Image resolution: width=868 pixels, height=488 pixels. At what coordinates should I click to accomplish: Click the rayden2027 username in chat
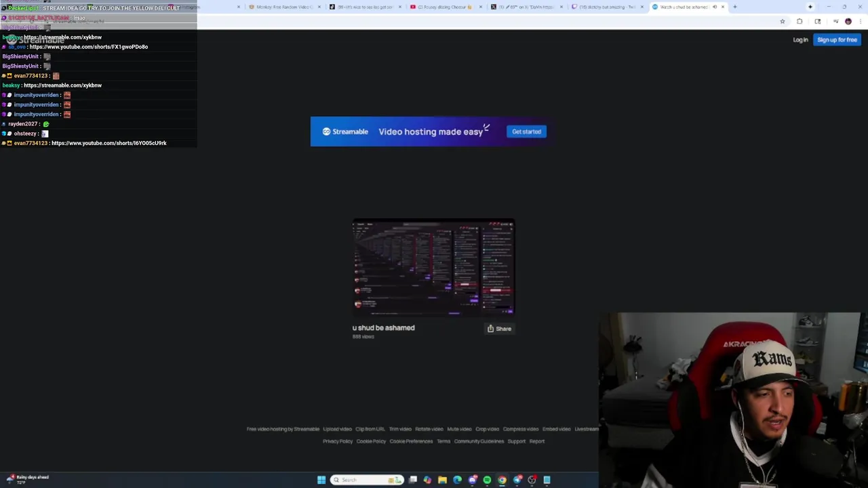click(22, 124)
